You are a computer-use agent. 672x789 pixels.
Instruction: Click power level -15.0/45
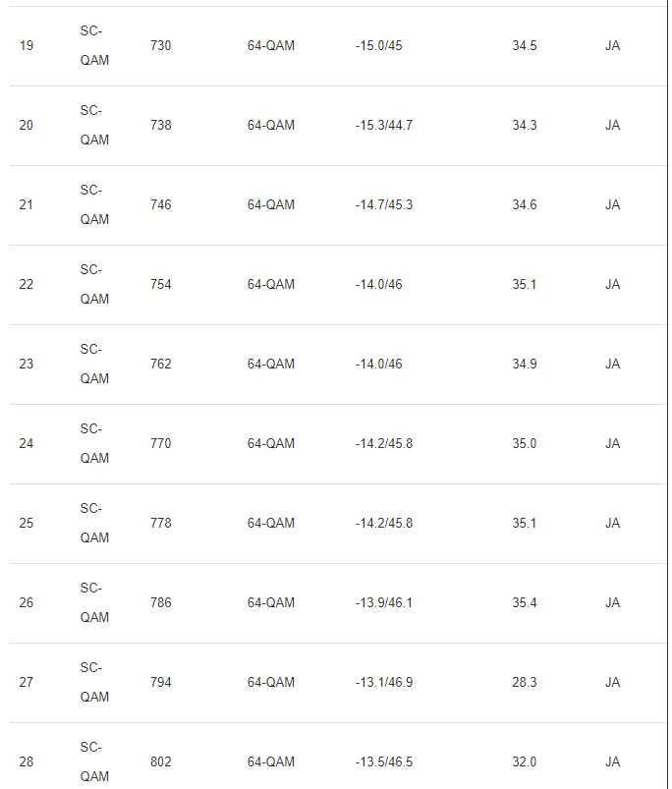click(x=378, y=46)
